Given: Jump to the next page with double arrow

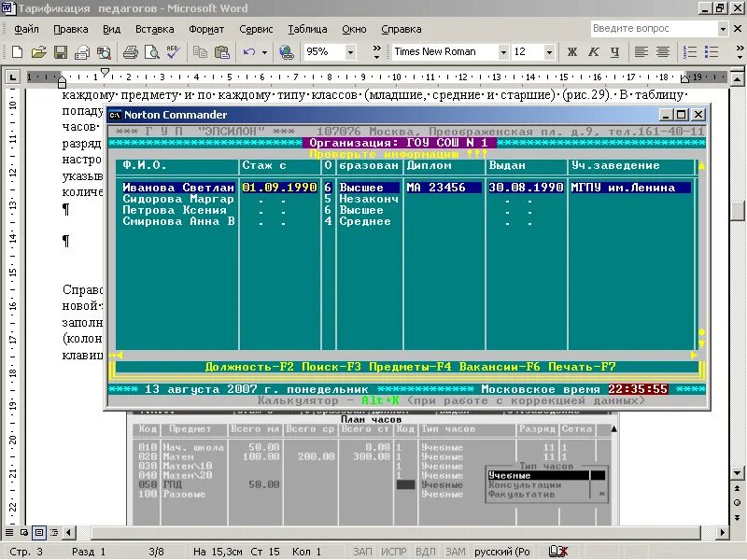Looking at the screenshot, I should tap(737, 517).
